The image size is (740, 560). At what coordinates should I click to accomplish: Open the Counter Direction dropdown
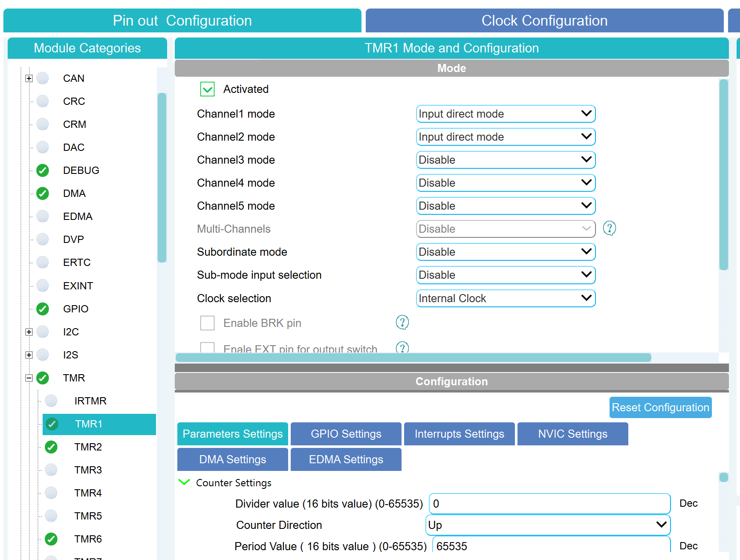[548, 525]
